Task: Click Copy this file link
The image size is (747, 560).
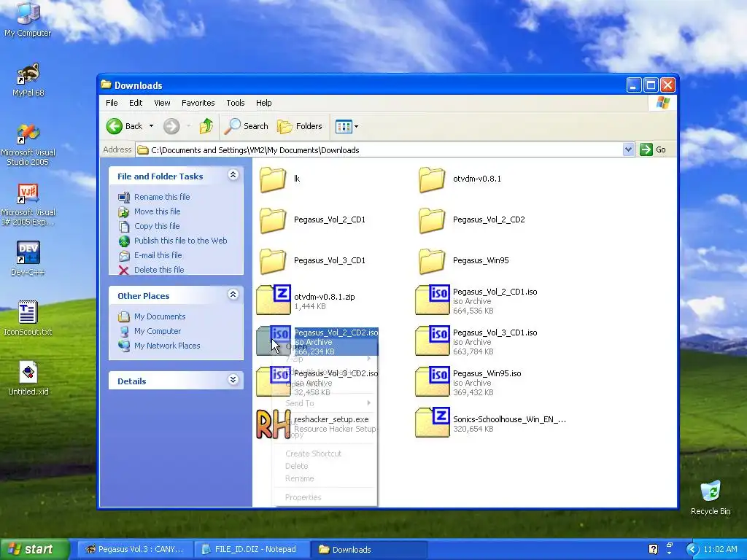Action: click(x=157, y=226)
